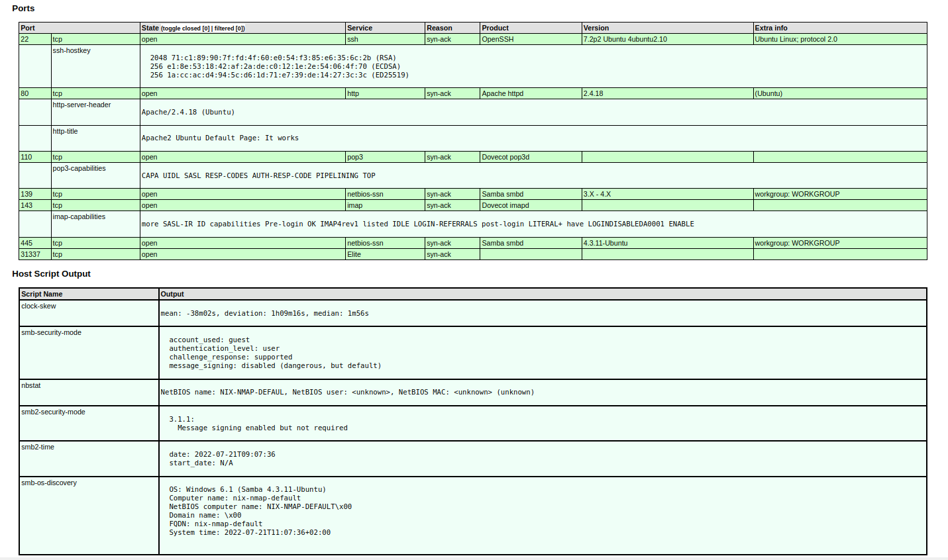
Task: Click the 'http' service cell
Action: (385, 93)
